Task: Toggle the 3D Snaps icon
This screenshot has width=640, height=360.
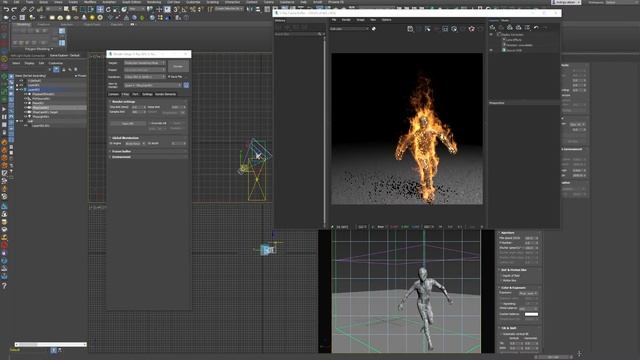Action: [x=176, y=9]
